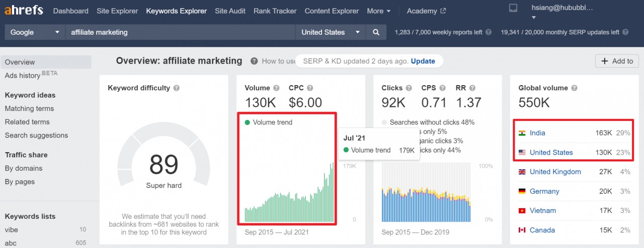Open Traffic share By pages
Viewport: 644px width, 248px height.
tap(20, 181)
